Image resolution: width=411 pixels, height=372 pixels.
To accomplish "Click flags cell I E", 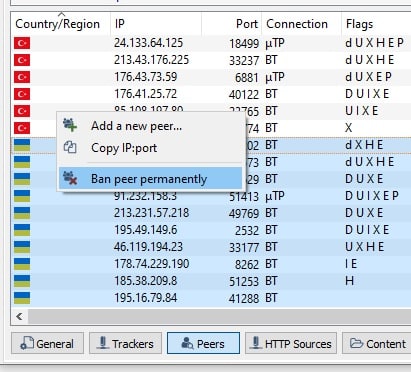I will (351, 264).
